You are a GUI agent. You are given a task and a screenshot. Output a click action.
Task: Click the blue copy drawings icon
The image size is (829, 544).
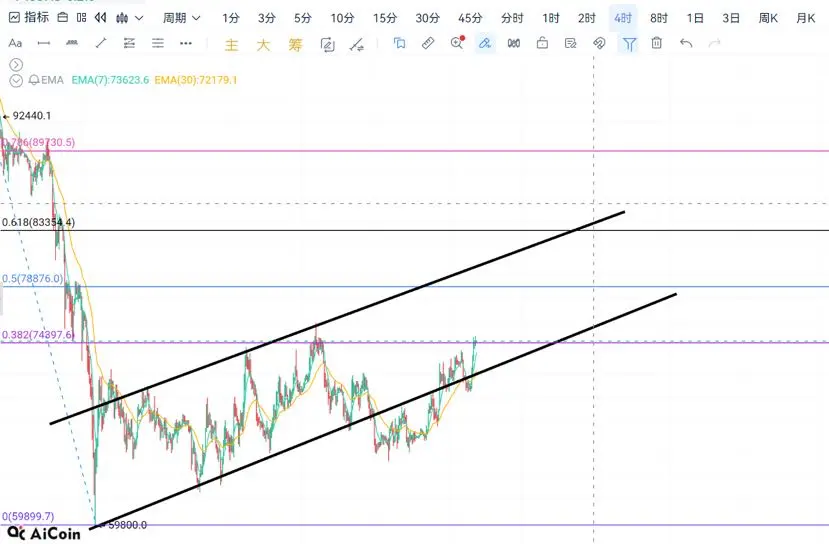pos(399,43)
